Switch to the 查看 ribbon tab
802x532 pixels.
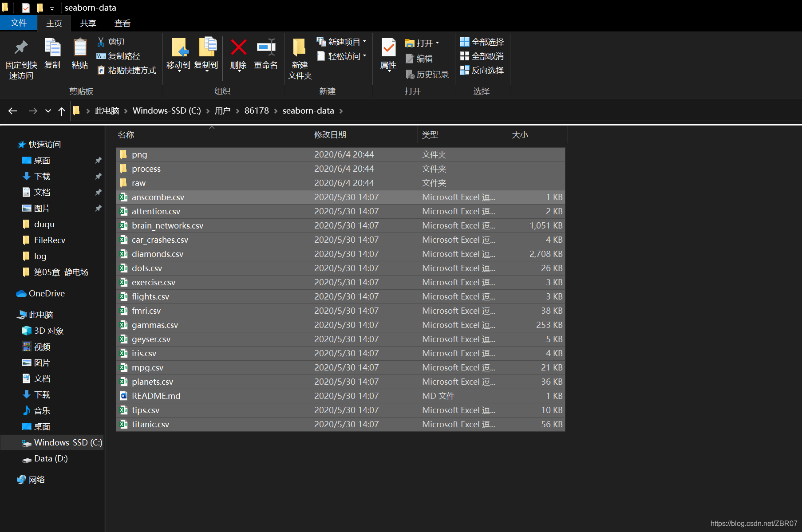point(122,23)
